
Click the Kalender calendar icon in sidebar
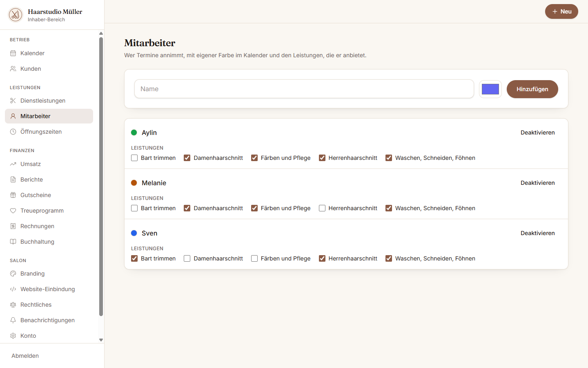(x=13, y=53)
